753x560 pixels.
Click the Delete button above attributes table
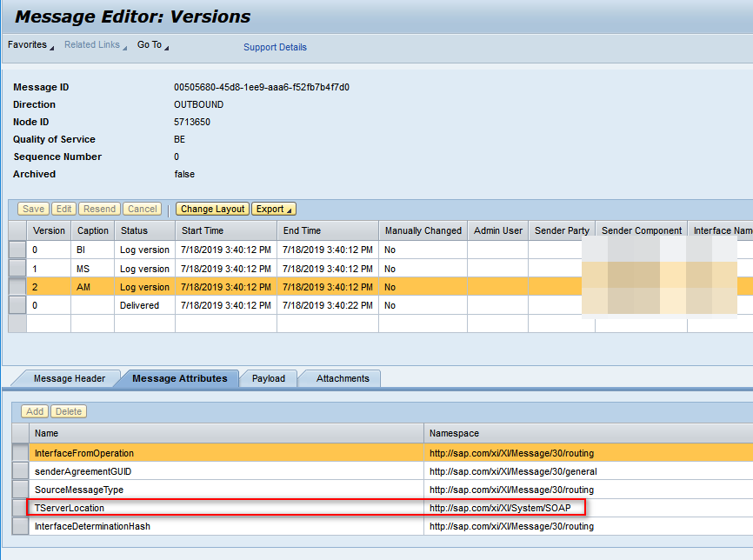[68, 411]
